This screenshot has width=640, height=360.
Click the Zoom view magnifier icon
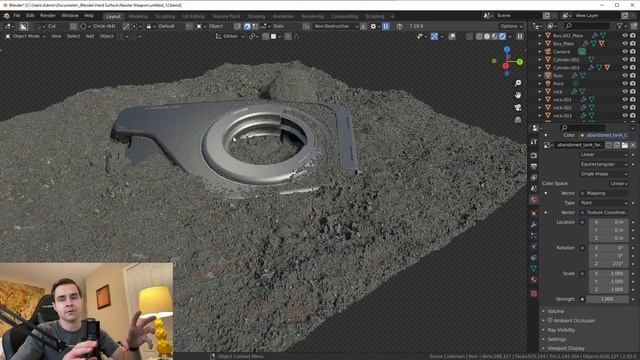pyautogui.click(x=518, y=83)
